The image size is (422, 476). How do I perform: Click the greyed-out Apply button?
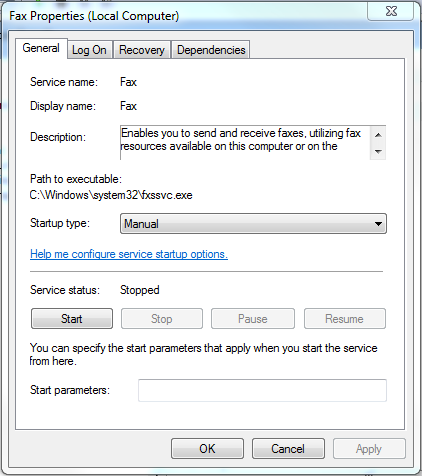(369, 449)
